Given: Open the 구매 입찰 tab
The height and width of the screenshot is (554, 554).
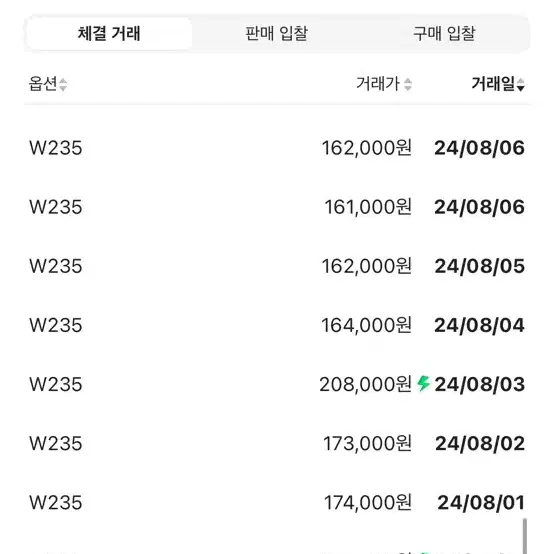Looking at the screenshot, I should tap(444, 34).
